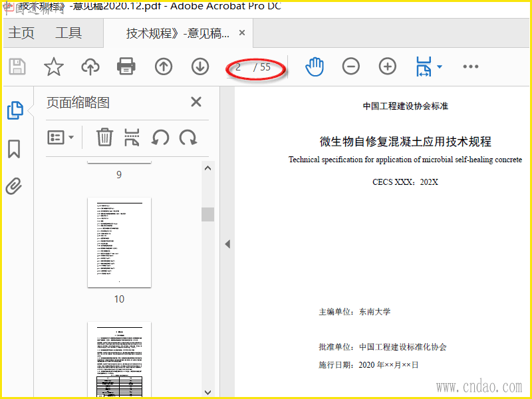Click the 主编单位: 东南大学 line
The height and width of the screenshot is (399, 532).
click(x=354, y=311)
